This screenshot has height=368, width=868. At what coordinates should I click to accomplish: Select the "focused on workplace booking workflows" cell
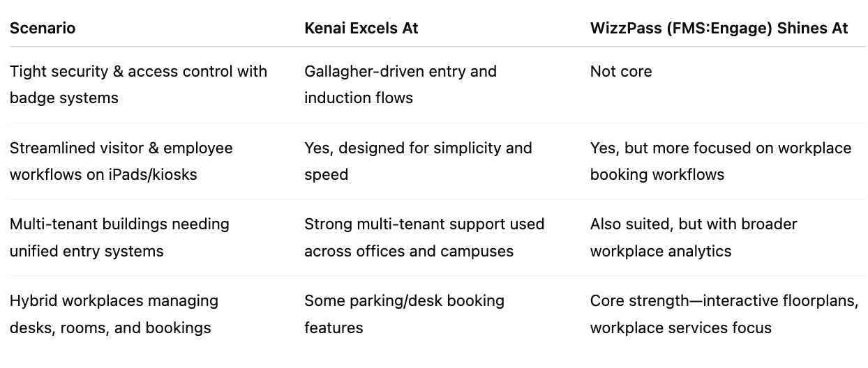click(720, 161)
